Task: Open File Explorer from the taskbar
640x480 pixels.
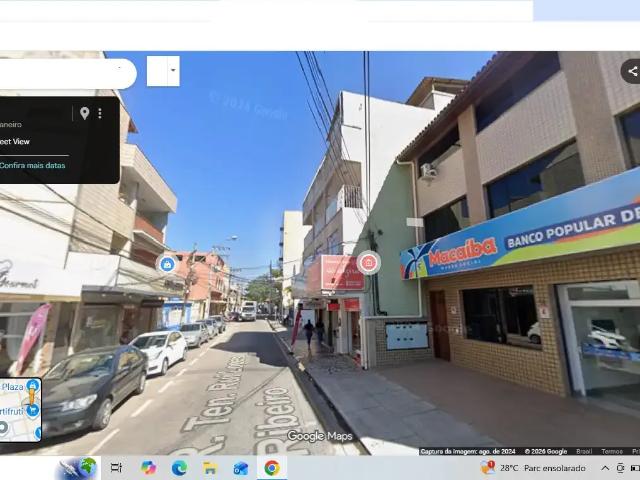Action: click(210, 468)
